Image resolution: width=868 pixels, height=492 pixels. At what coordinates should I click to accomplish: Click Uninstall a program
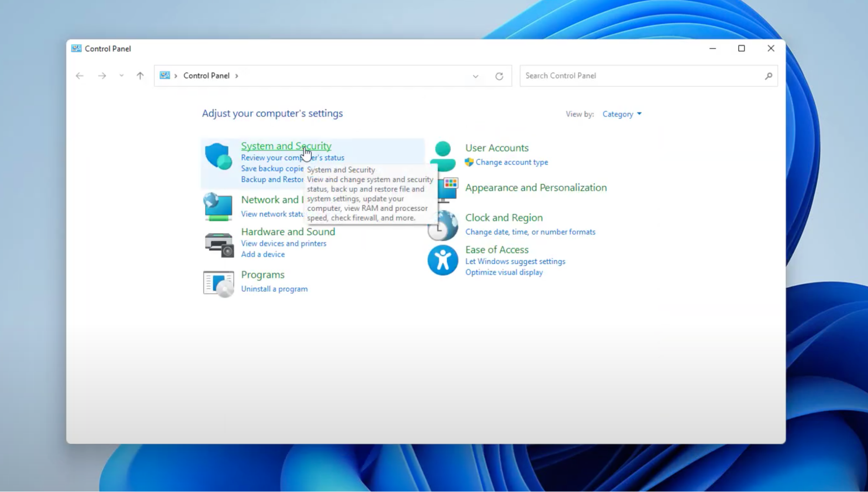274,289
